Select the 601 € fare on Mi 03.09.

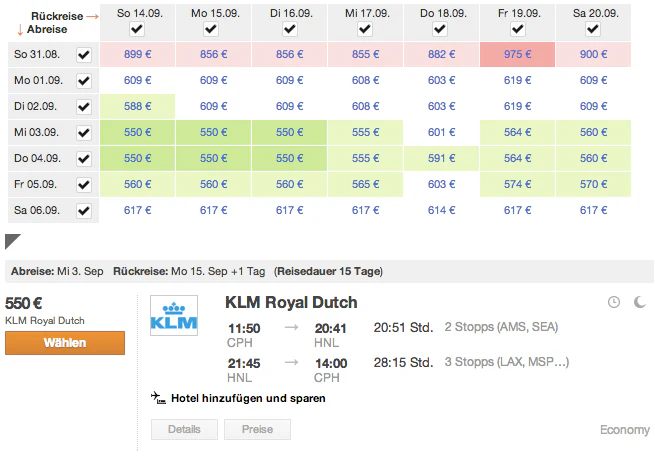tap(441, 132)
